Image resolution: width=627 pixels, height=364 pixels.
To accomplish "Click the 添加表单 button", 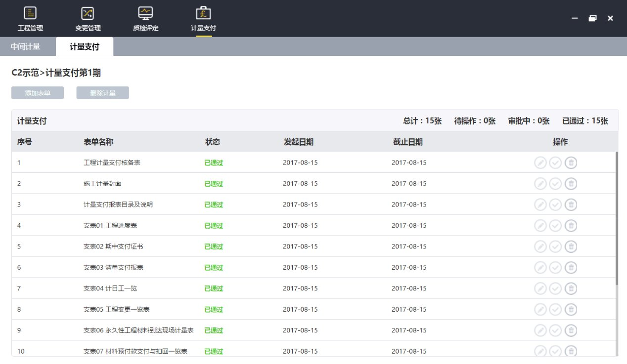I will (x=38, y=93).
